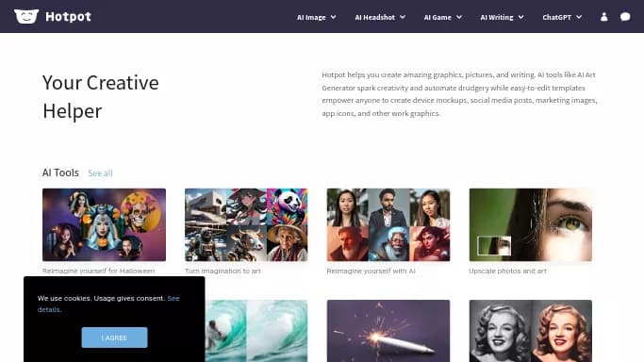
Task: Open the user account icon
Action: click(603, 17)
